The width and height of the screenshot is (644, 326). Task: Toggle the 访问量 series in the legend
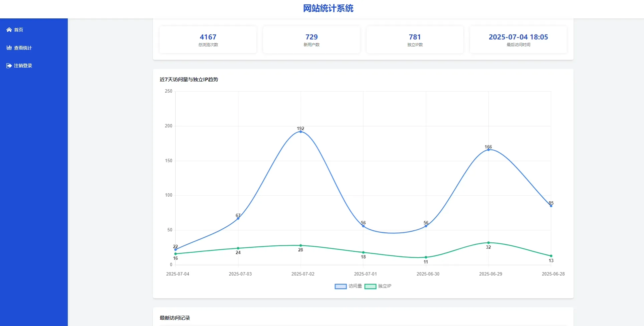pyautogui.click(x=348, y=286)
